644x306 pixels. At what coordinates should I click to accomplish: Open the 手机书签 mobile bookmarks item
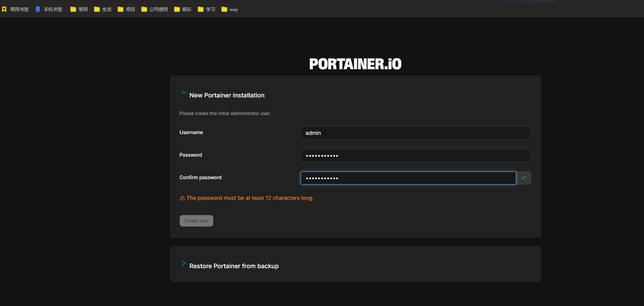pos(49,9)
